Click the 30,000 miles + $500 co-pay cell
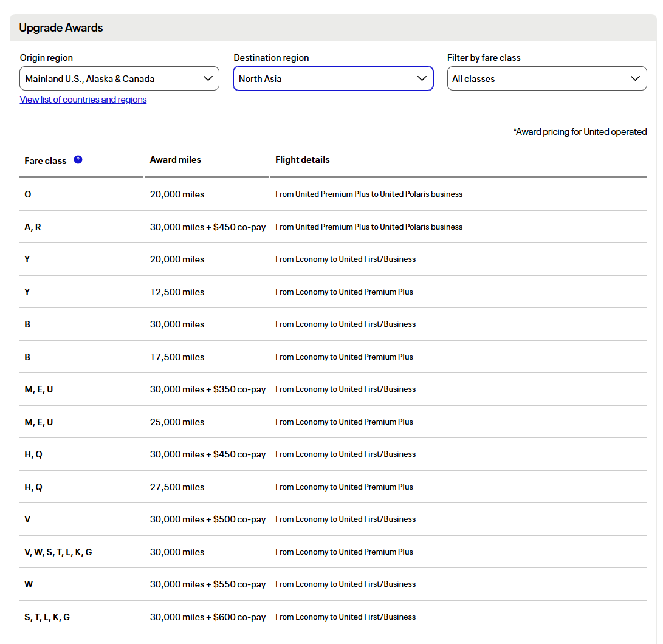 click(x=208, y=519)
